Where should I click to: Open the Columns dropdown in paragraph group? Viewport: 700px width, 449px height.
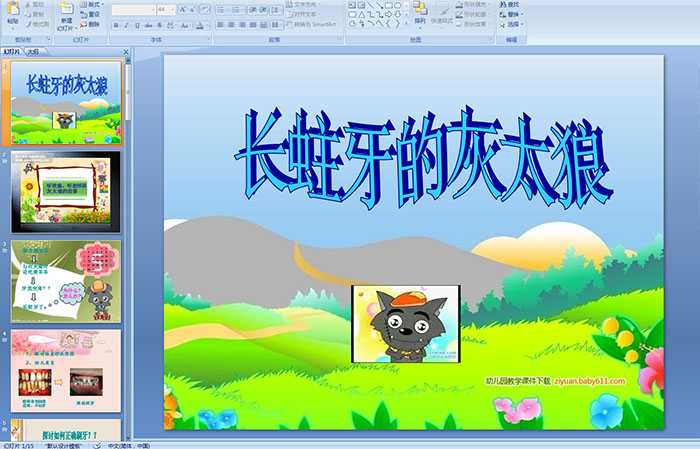pos(277,25)
